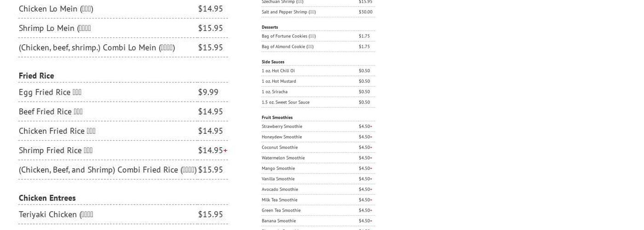
Task: Pick the Beef Fried Rice item
Action: click(51, 111)
